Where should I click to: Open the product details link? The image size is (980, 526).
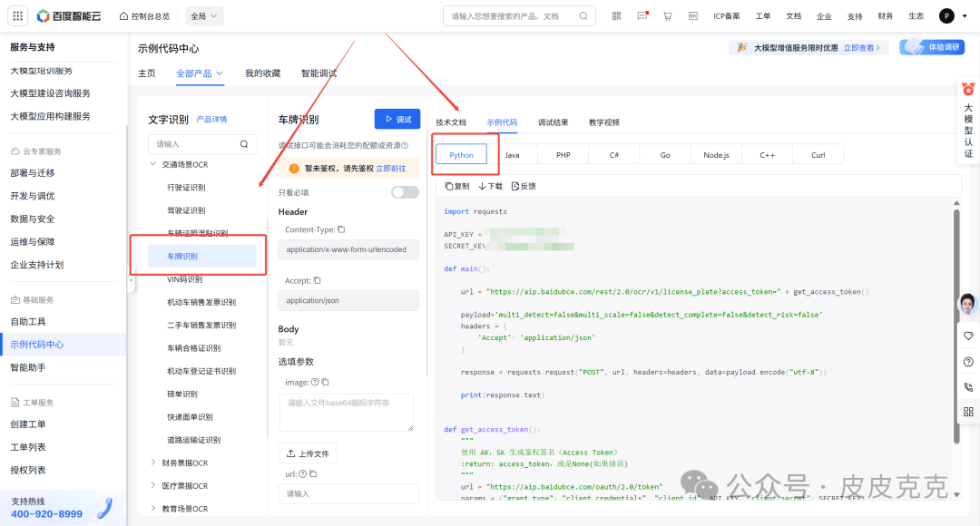coord(211,120)
